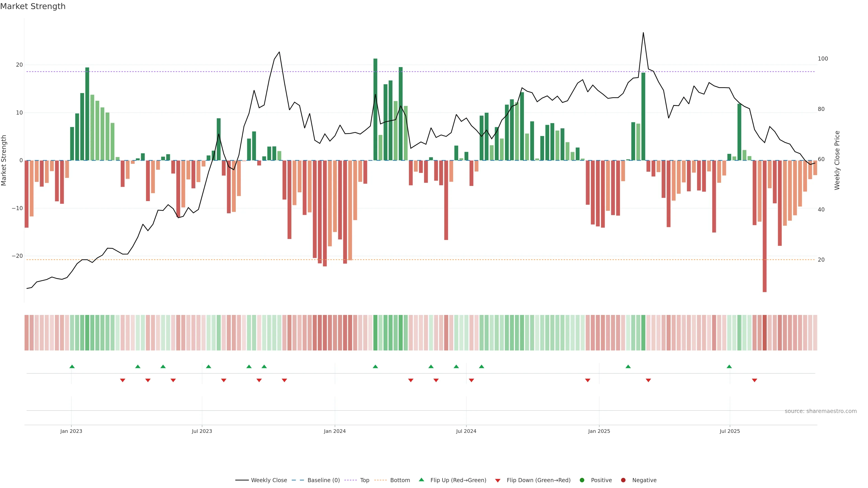Click the Market Strength chart title

coord(33,6)
